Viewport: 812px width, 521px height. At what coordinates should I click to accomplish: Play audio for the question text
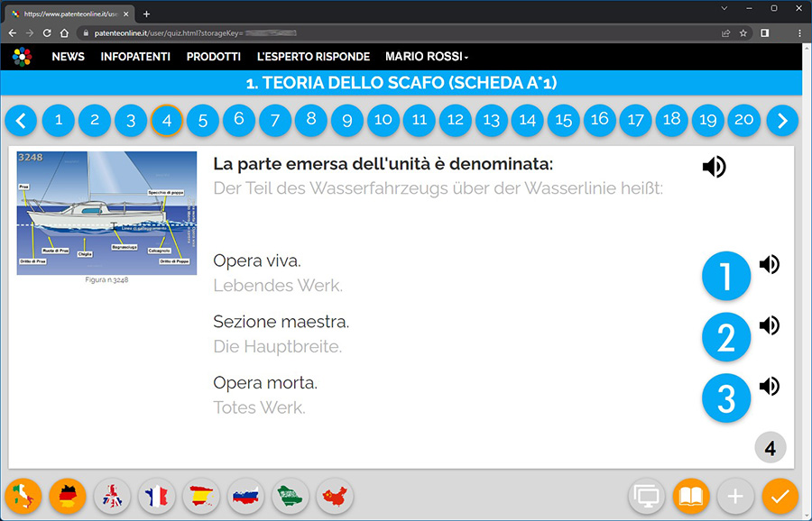pos(714,167)
